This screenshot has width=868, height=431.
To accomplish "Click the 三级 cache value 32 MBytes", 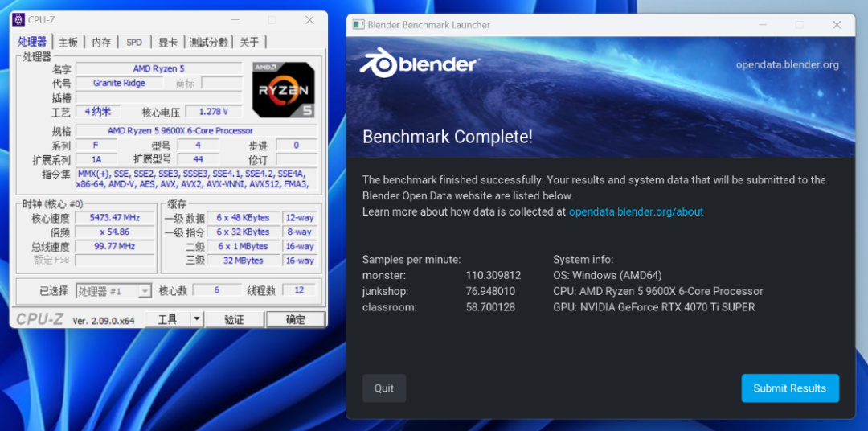I will tap(243, 261).
